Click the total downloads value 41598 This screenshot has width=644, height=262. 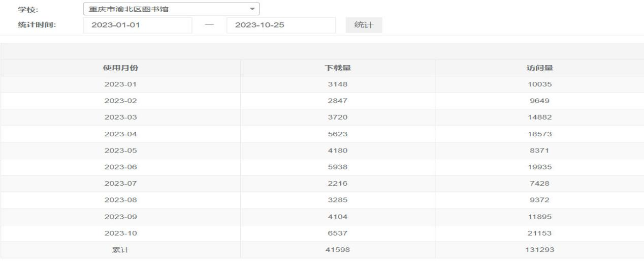(x=338, y=250)
